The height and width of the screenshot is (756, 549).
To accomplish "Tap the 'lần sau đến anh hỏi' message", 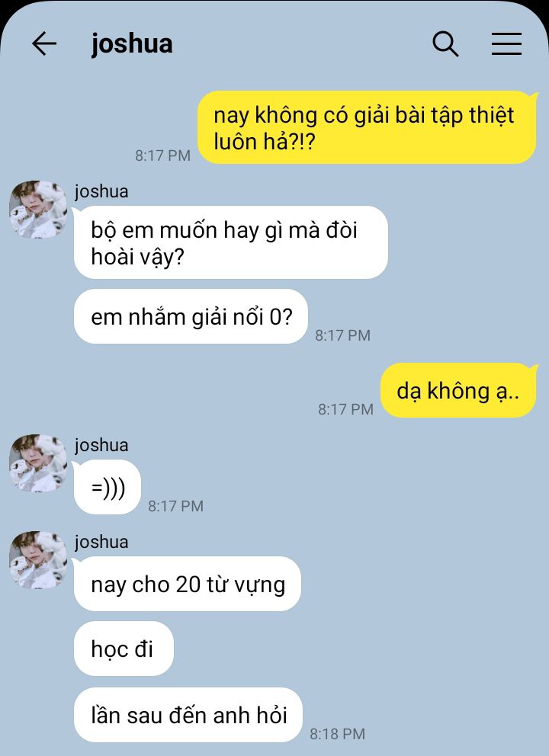I will click(x=188, y=715).
